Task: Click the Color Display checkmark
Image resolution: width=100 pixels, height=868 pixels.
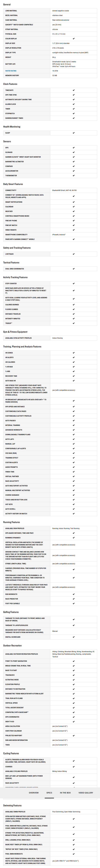Action: pos(74,39)
